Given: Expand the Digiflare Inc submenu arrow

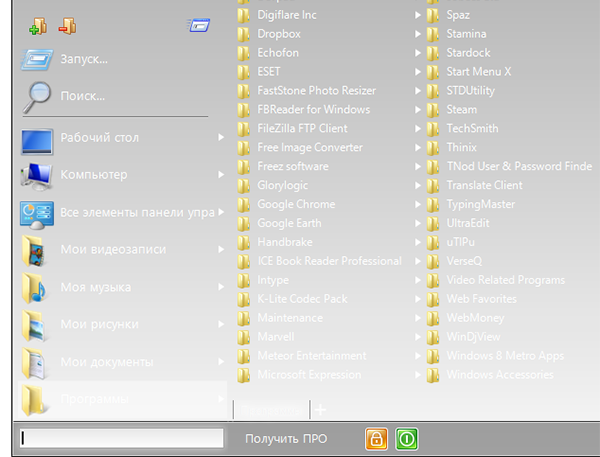Looking at the screenshot, I should click(x=418, y=15).
